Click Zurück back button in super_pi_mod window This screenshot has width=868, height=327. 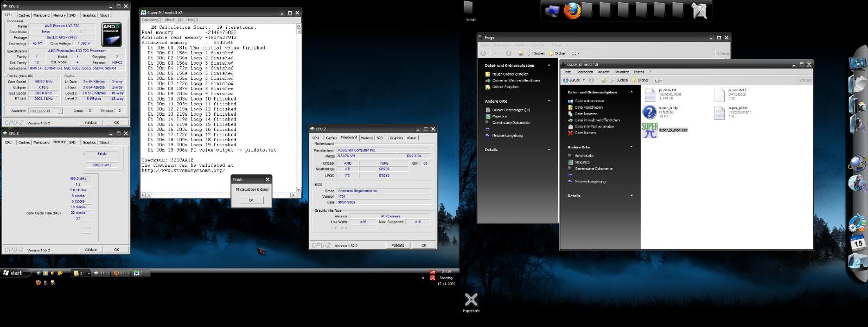click(572, 80)
